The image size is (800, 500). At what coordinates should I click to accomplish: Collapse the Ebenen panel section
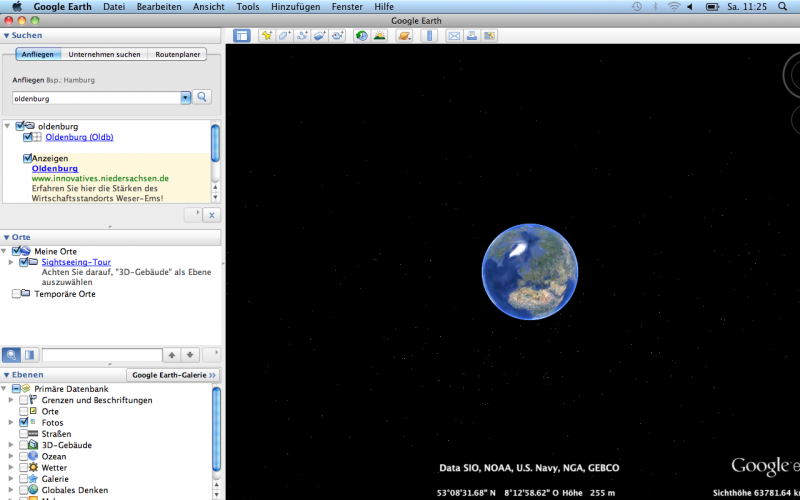point(6,374)
